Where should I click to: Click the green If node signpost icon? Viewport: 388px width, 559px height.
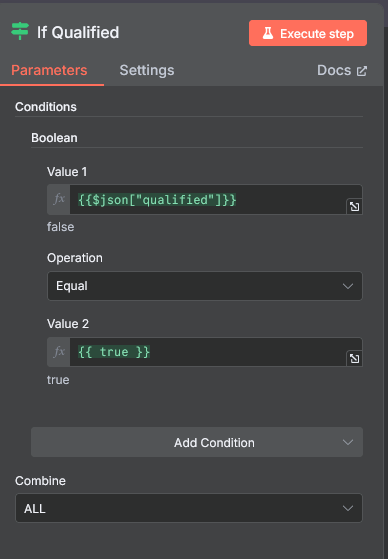pos(20,31)
